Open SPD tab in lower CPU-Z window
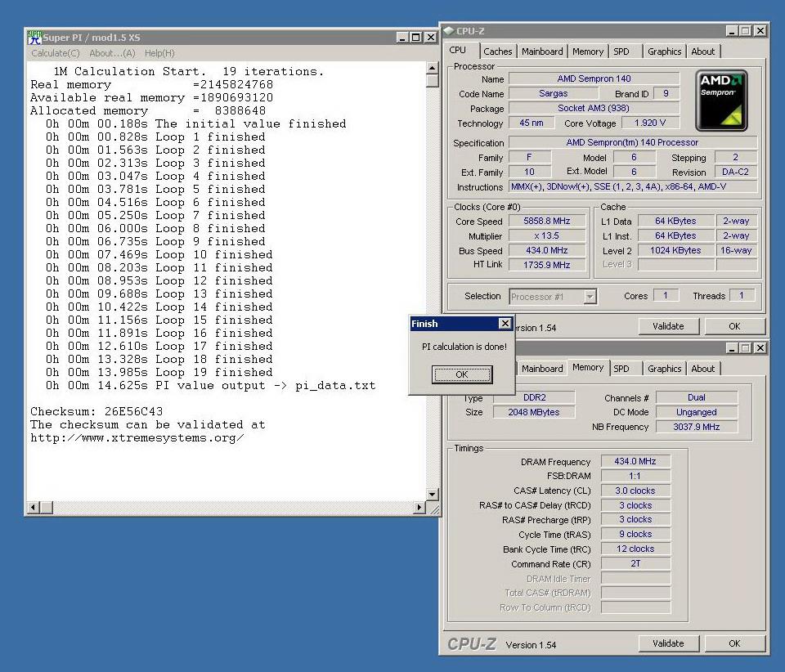 pos(621,369)
